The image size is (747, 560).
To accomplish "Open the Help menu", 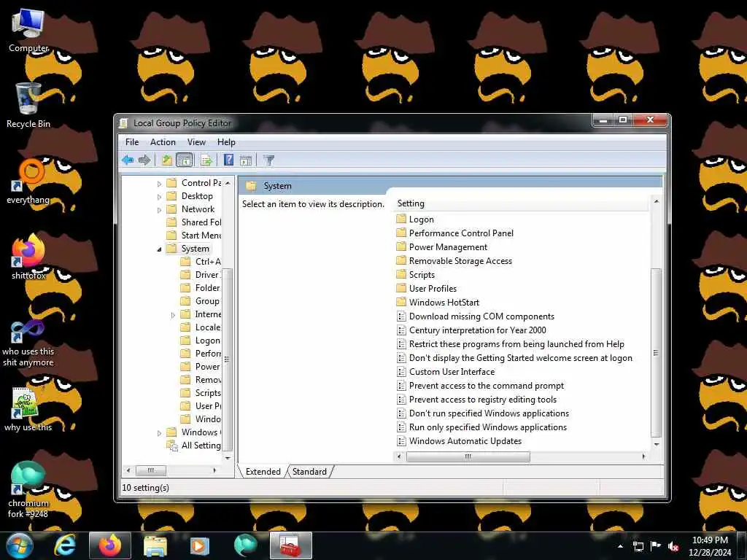I will (x=226, y=142).
